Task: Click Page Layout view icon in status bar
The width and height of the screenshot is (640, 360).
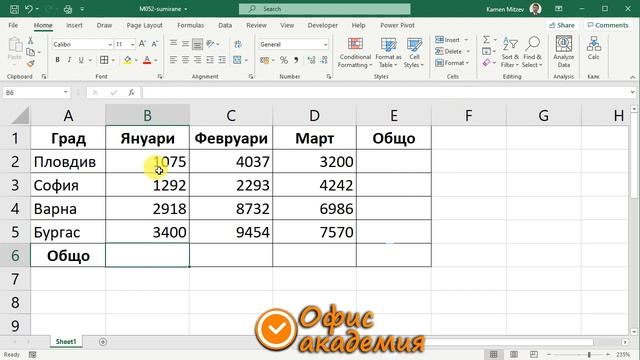Action: pyautogui.click(x=514, y=354)
